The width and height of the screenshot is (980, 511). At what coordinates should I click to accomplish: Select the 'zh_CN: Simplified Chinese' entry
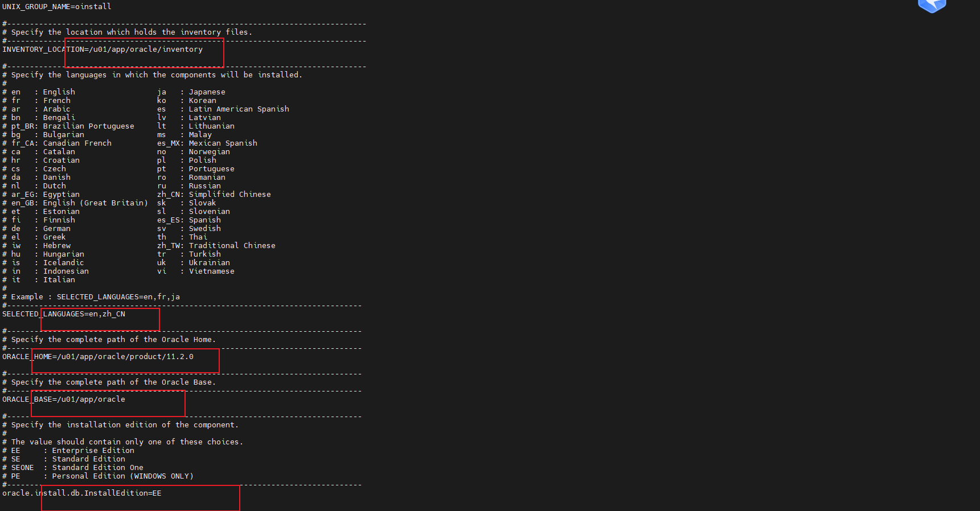tap(214, 195)
